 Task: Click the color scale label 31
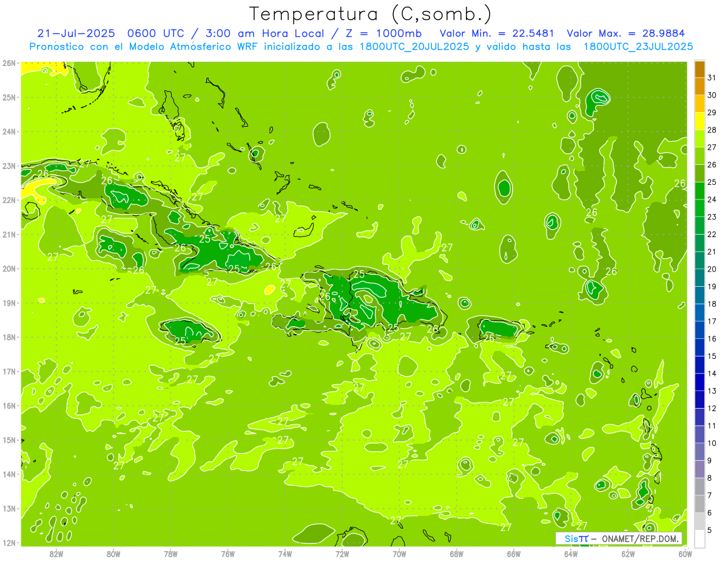712,78
